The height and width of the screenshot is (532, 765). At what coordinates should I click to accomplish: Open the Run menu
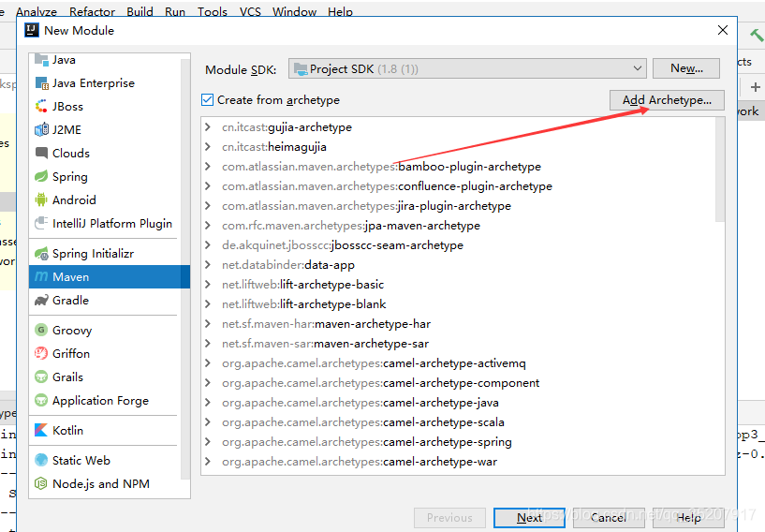175,12
